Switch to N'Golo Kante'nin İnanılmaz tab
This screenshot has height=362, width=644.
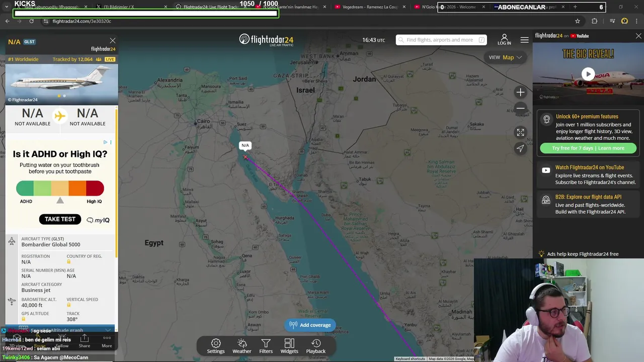coord(290,7)
